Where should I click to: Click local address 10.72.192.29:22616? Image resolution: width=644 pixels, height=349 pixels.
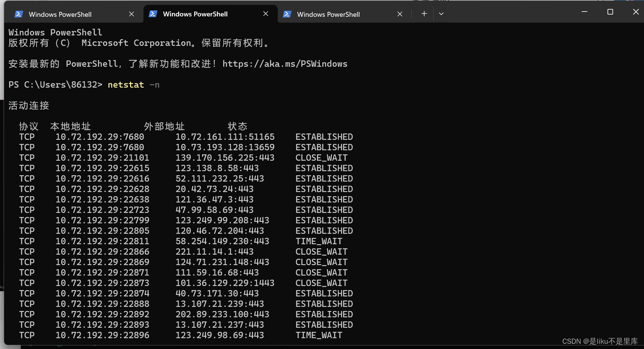tap(102, 179)
